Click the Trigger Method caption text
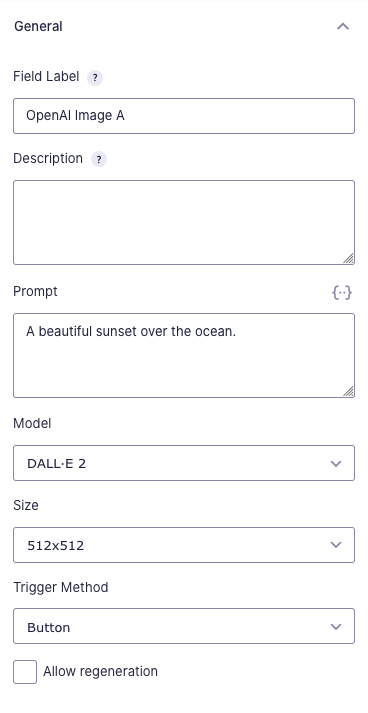Image resolution: width=368 pixels, height=713 pixels. [x=60, y=587]
